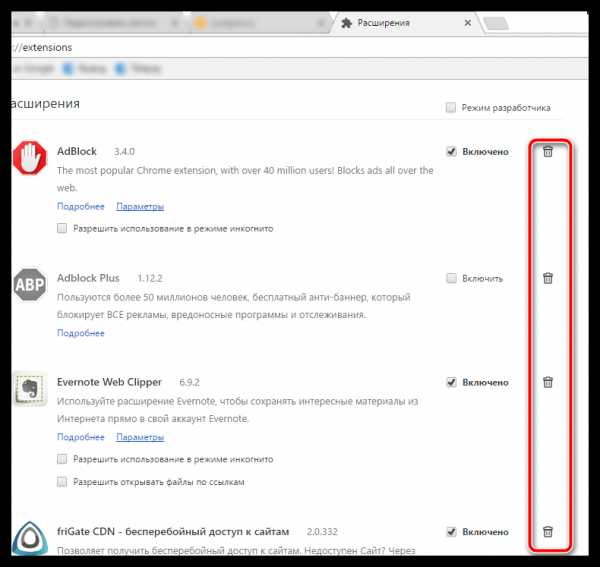This screenshot has height=567, width=600.
Task: Uncheck Включено for AdBlock
Action: click(452, 152)
